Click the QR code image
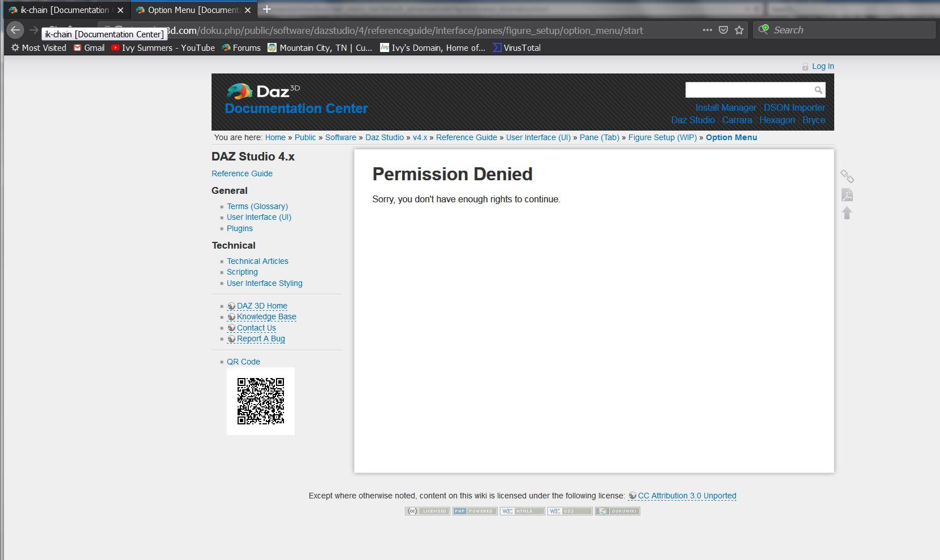 click(261, 401)
